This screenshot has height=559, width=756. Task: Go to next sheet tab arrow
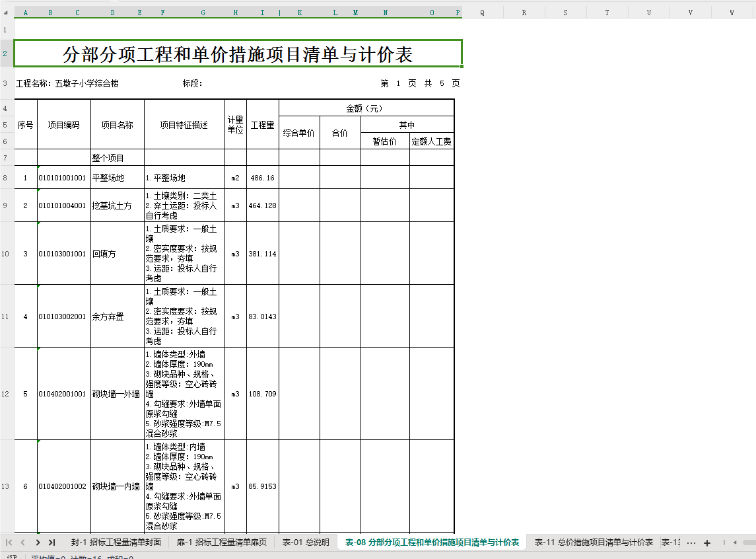pyautogui.click(x=38, y=542)
